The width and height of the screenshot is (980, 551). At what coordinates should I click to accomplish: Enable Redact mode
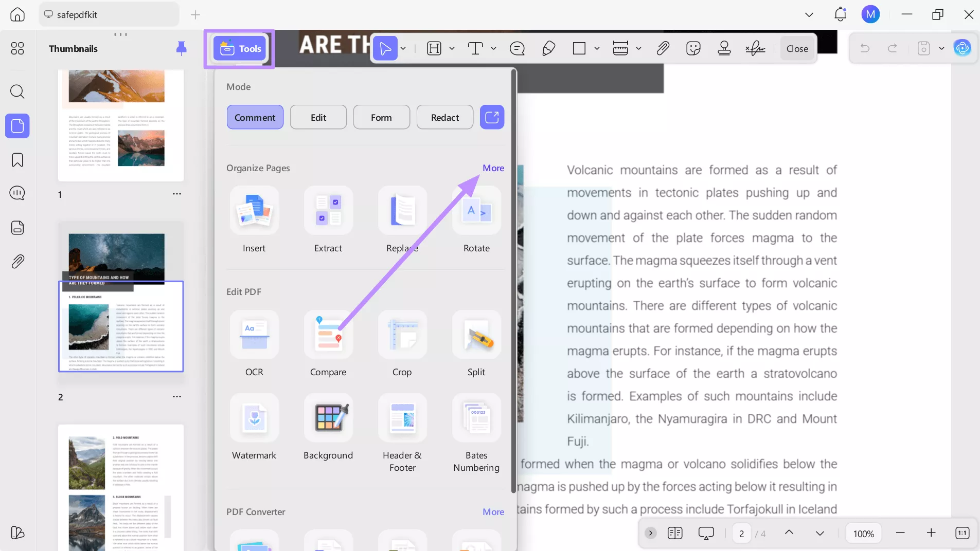pos(444,117)
